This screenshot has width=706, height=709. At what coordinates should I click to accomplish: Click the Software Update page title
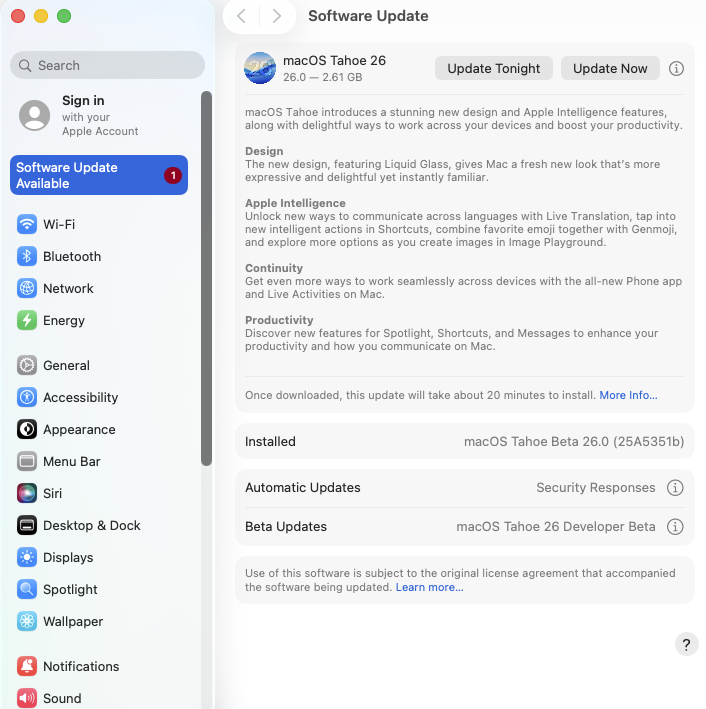368,16
